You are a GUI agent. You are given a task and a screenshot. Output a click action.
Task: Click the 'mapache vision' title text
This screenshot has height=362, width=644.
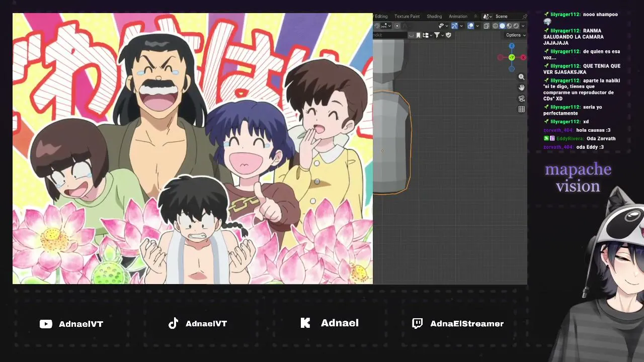coord(578,177)
